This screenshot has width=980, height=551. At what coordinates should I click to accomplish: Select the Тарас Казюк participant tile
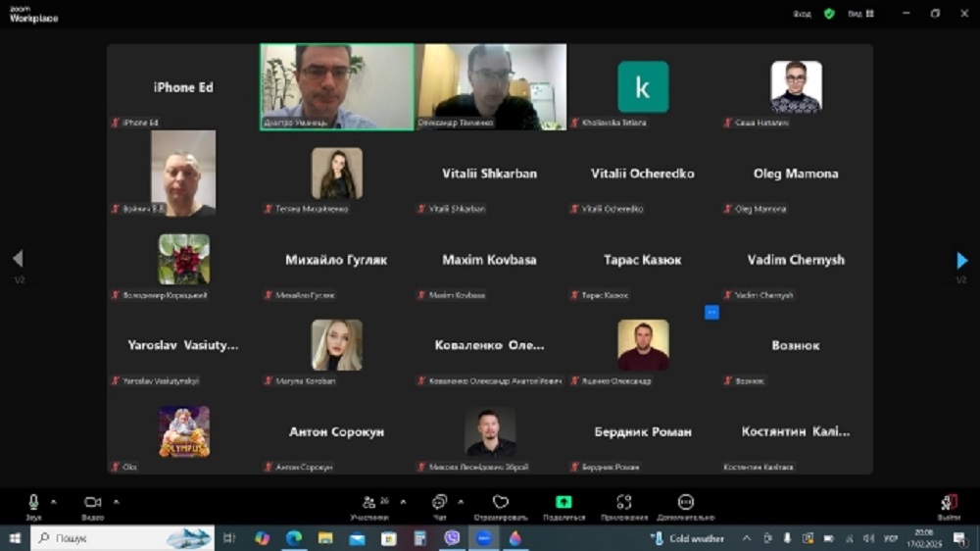coord(643,260)
